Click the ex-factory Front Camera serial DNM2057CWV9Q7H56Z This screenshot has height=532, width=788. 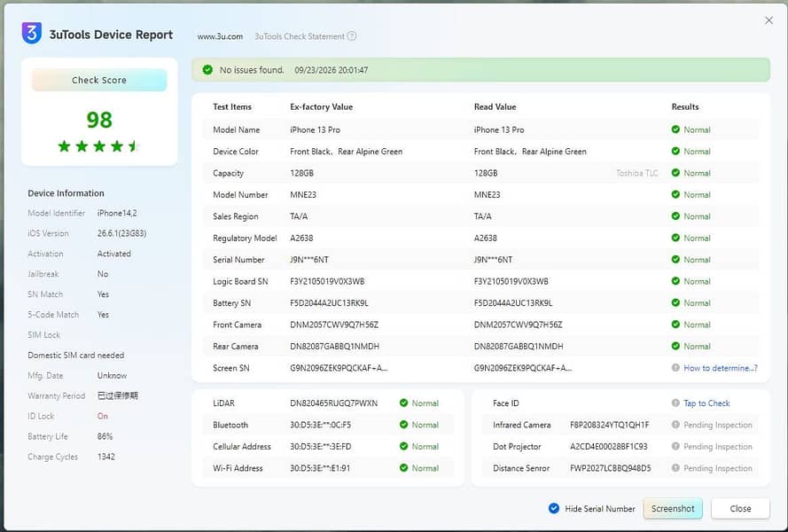point(334,325)
